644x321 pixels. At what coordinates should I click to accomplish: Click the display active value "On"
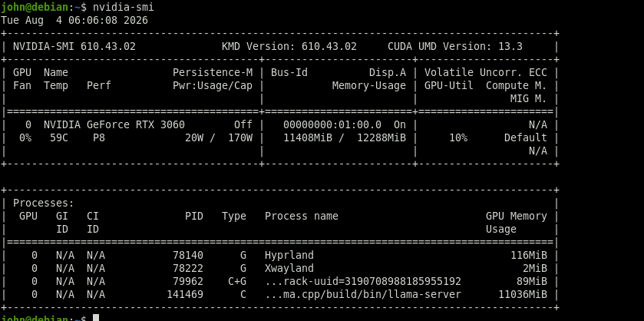click(x=400, y=124)
